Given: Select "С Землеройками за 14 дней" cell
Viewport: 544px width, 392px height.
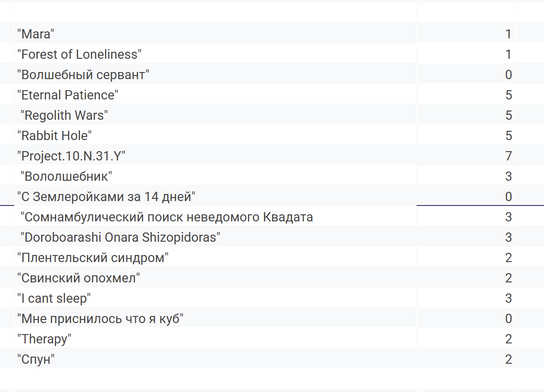Looking at the screenshot, I should [215, 196].
